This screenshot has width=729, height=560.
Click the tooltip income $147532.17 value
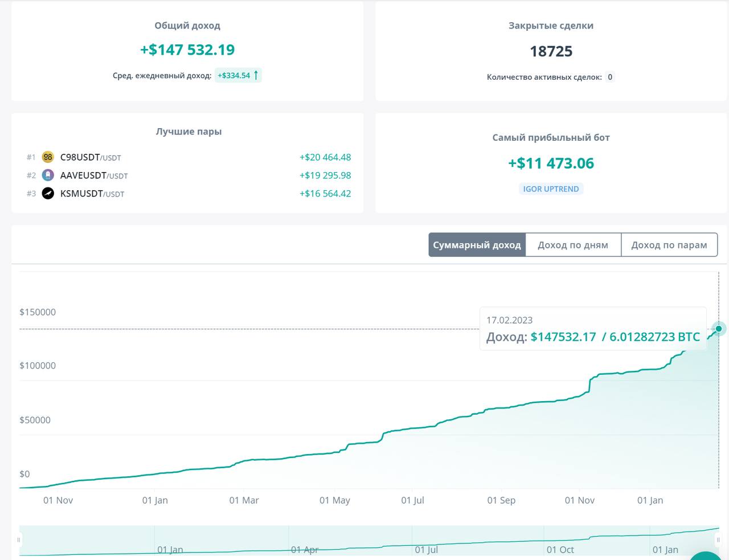coord(563,337)
